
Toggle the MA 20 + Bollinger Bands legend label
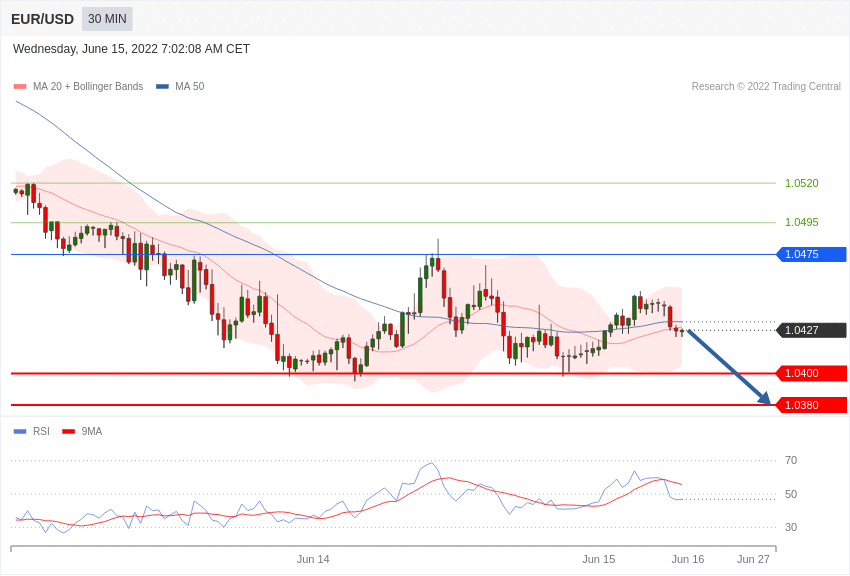[88, 87]
